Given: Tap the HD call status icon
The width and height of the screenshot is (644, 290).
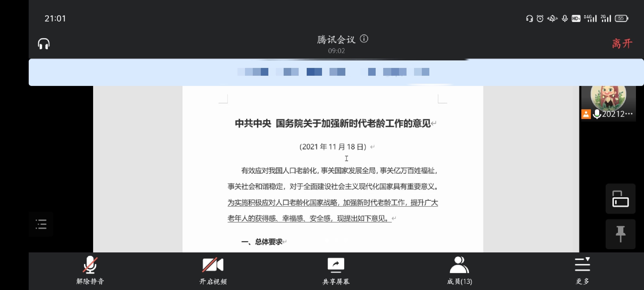Looking at the screenshot, I should pyautogui.click(x=576, y=18).
